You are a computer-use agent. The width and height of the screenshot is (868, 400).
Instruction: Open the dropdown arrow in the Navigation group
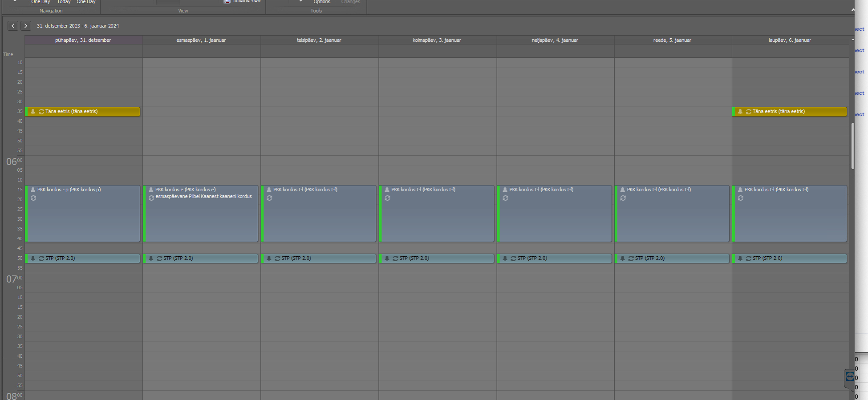click(15, 1)
